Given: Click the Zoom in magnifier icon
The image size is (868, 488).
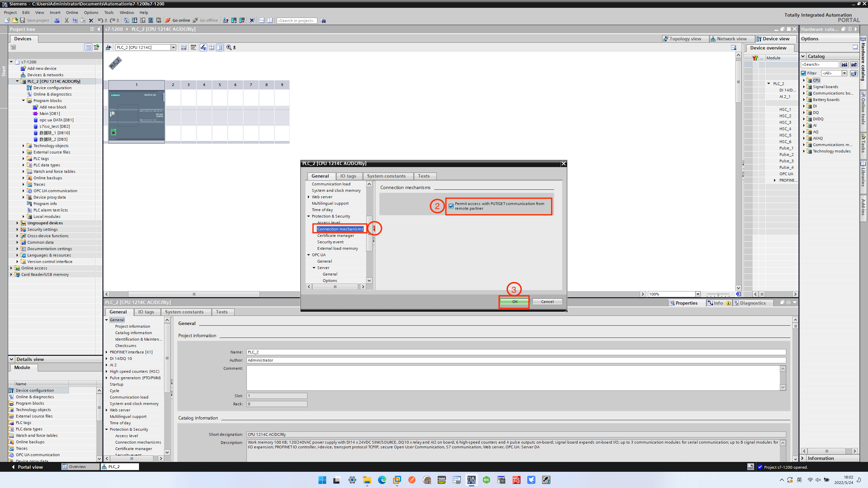Looking at the screenshot, I should coord(229,47).
